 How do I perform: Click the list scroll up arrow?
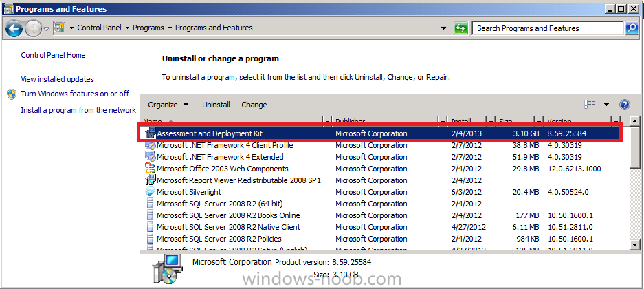pos(635,121)
